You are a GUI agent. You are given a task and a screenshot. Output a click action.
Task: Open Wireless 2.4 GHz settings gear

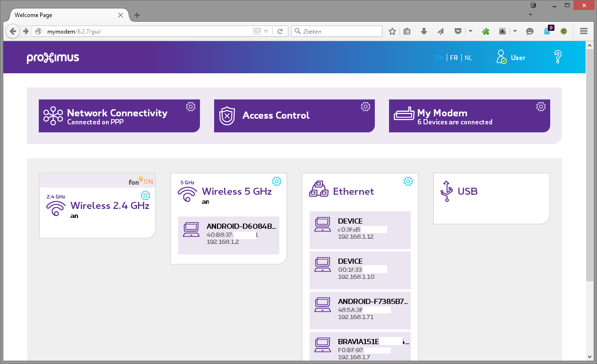[x=145, y=195]
